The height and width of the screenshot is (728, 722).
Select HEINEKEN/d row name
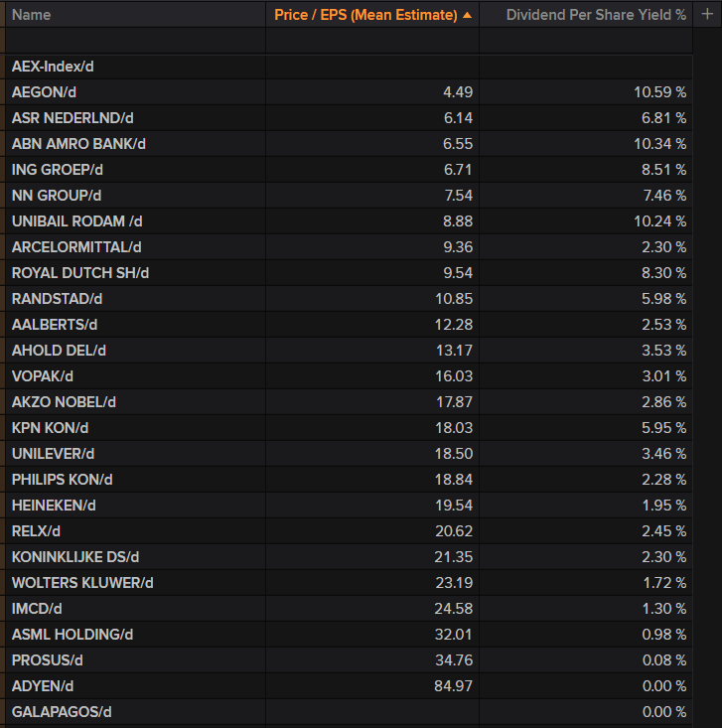click(54, 506)
